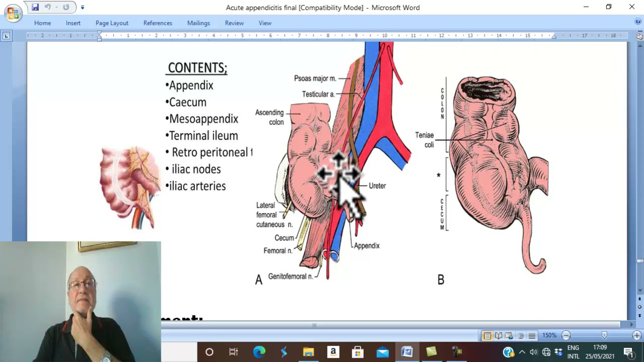Customize Quick Access Toolbar dropdown
The image size is (644, 362).
83,7
